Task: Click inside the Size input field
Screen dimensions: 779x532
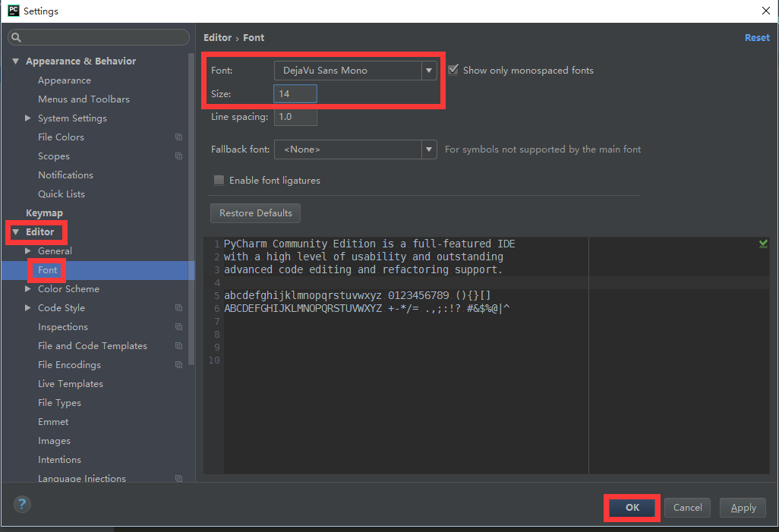Action: [x=295, y=93]
